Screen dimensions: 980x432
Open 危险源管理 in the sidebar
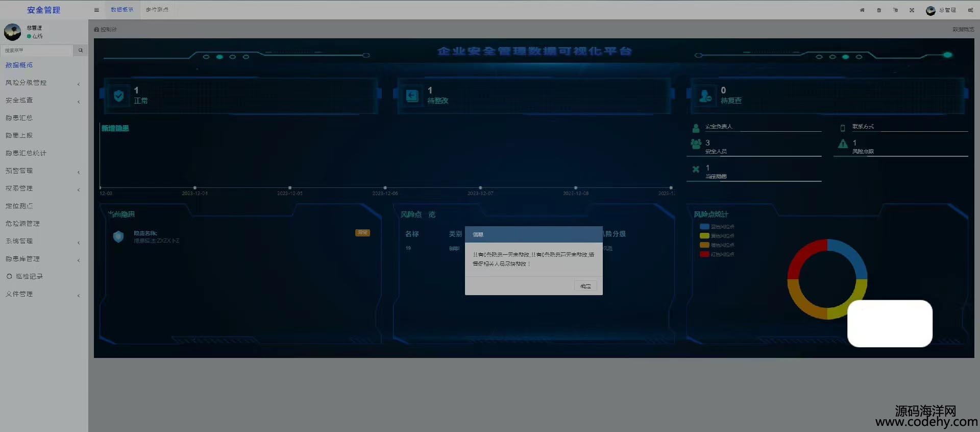pos(43,224)
